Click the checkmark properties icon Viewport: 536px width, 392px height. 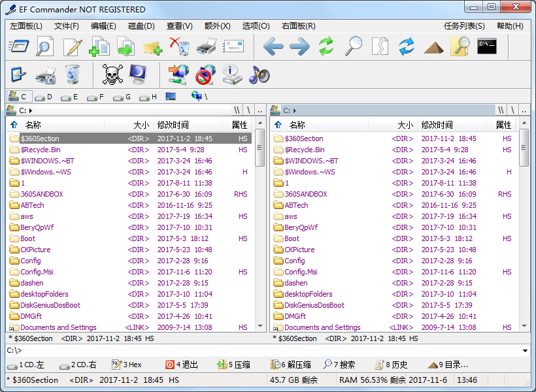click(x=18, y=74)
